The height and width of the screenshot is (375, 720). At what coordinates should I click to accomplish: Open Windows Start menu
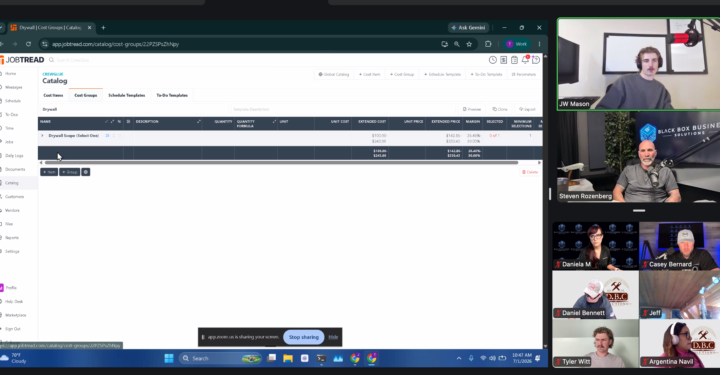pos(169,358)
